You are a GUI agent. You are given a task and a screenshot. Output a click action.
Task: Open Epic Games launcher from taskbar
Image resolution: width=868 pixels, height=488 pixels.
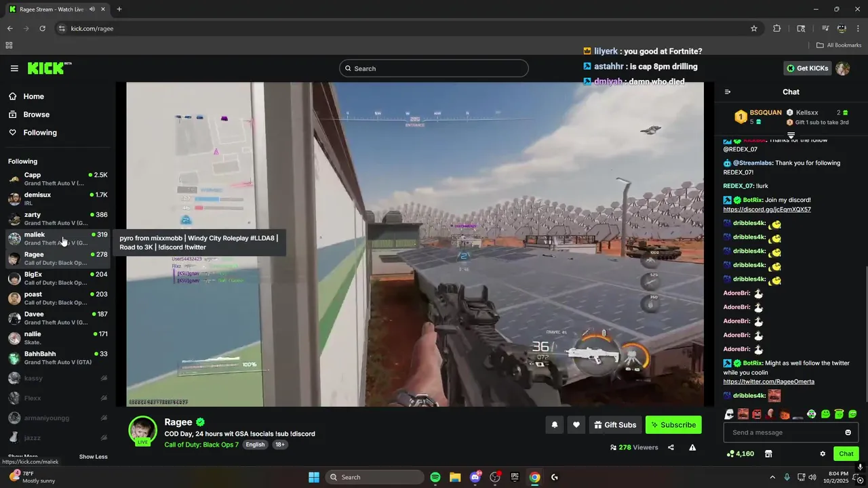pyautogui.click(x=515, y=477)
